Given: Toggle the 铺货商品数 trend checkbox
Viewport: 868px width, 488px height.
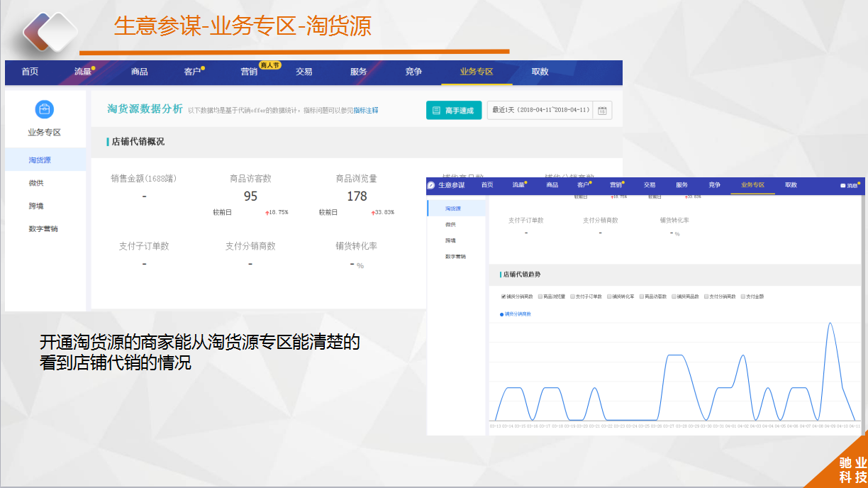Looking at the screenshot, I should (x=674, y=296).
